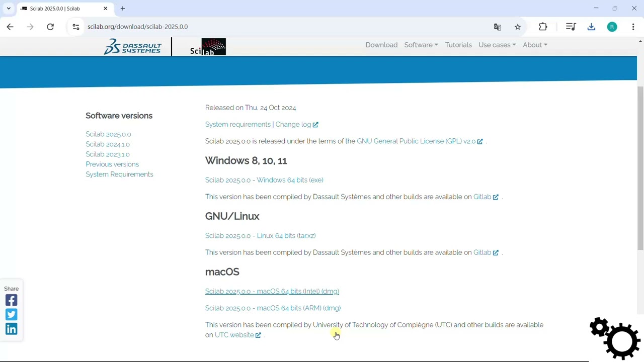Click 'Released on Thu. 24 Oct 2024' text
Screen dimensions: 644x362
(251, 108)
